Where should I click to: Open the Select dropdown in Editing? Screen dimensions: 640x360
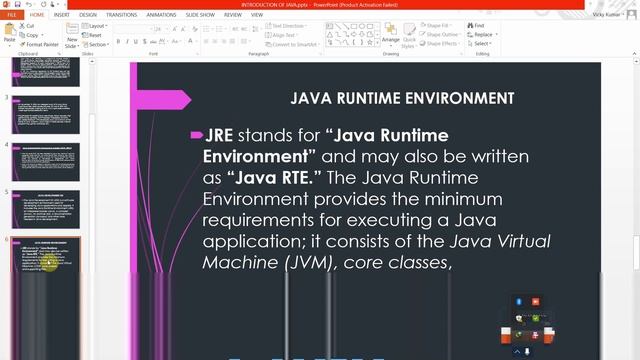480,44
